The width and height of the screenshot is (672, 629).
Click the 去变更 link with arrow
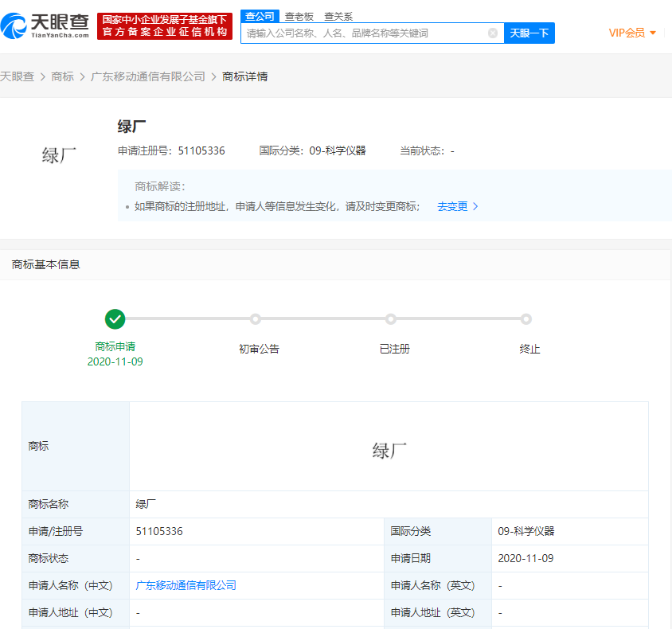(x=457, y=206)
